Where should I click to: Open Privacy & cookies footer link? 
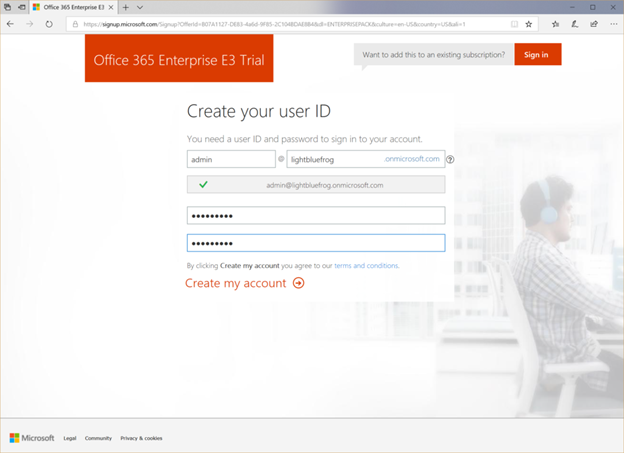click(x=141, y=438)
